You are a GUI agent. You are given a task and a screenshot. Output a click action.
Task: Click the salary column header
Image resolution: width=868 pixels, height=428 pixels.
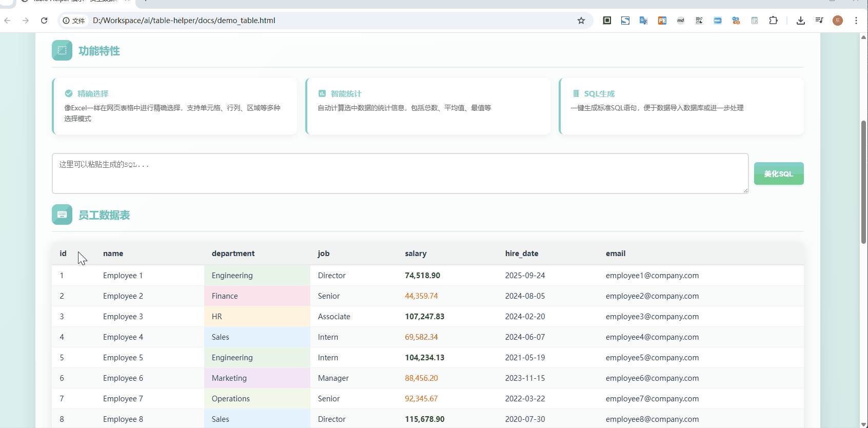[x=416, y=254]
